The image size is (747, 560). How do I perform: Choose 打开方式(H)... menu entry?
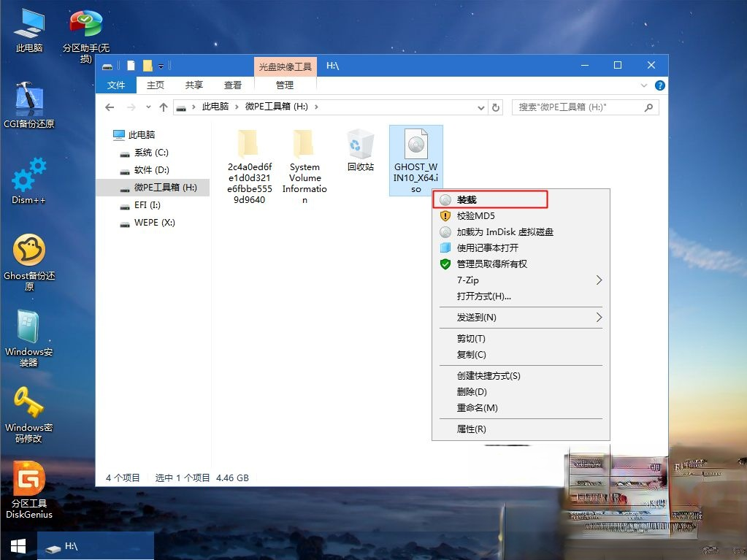(x=521, y=296)
